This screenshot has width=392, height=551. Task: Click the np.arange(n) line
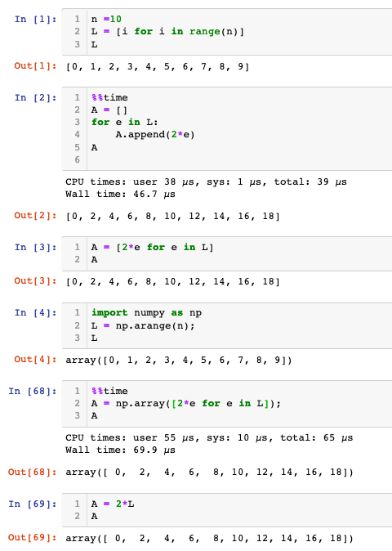point(142,325)
